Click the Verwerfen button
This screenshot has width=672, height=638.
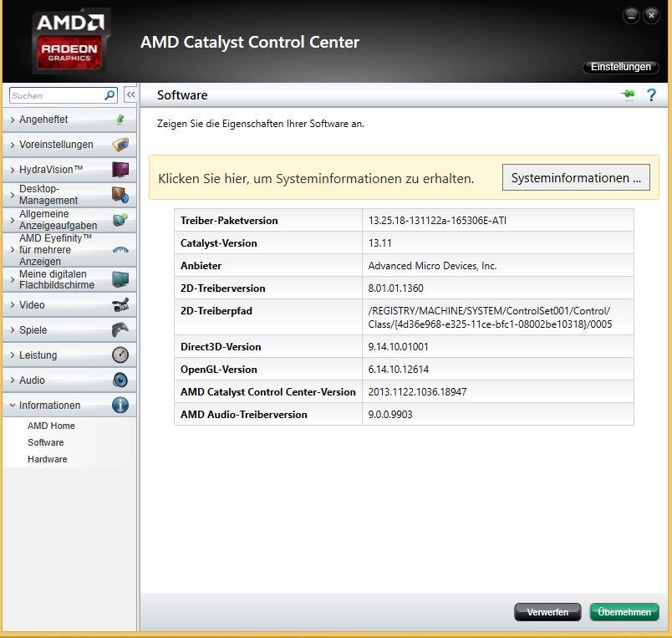click(x=547, y=612)
